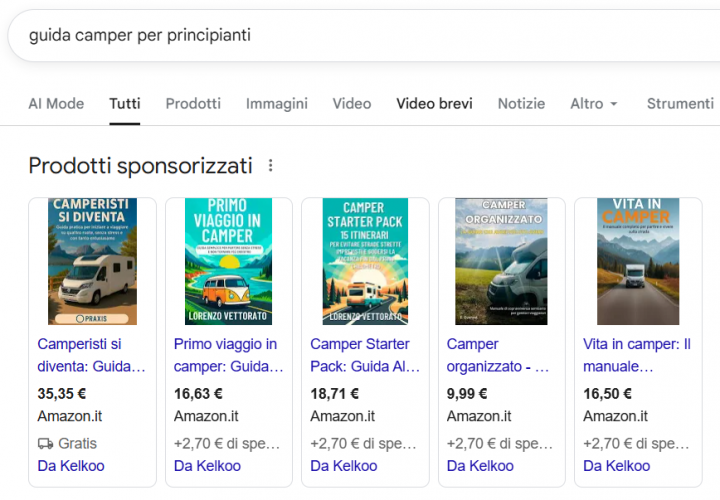Click three-dot menu beside Prodotti sponsorizzati
Image resolution: width=720 pixels, height=500 pixels.
[270, 166]
